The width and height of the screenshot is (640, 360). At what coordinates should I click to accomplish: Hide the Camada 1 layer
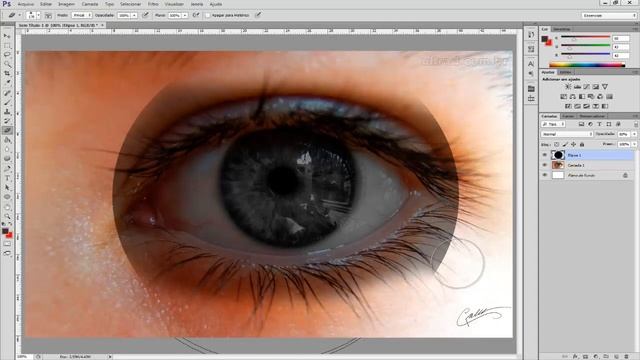coord(544,165)
